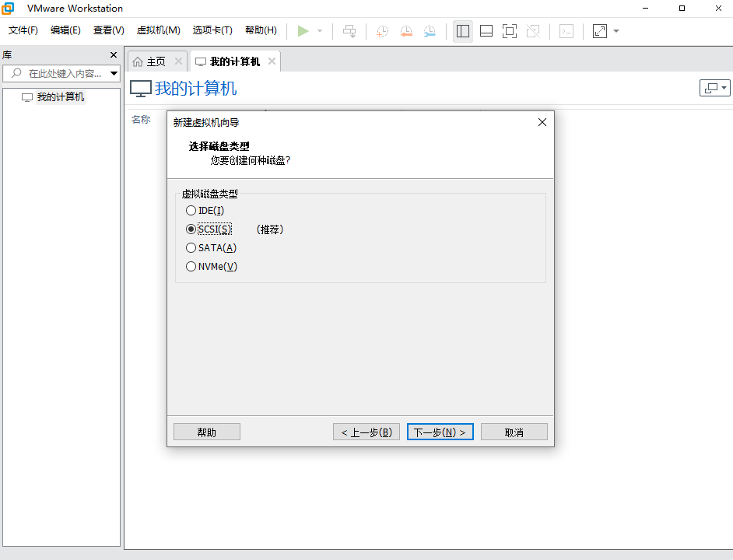
Task: Minimize the VMware Workstation window
Action: tap(645, 9)
